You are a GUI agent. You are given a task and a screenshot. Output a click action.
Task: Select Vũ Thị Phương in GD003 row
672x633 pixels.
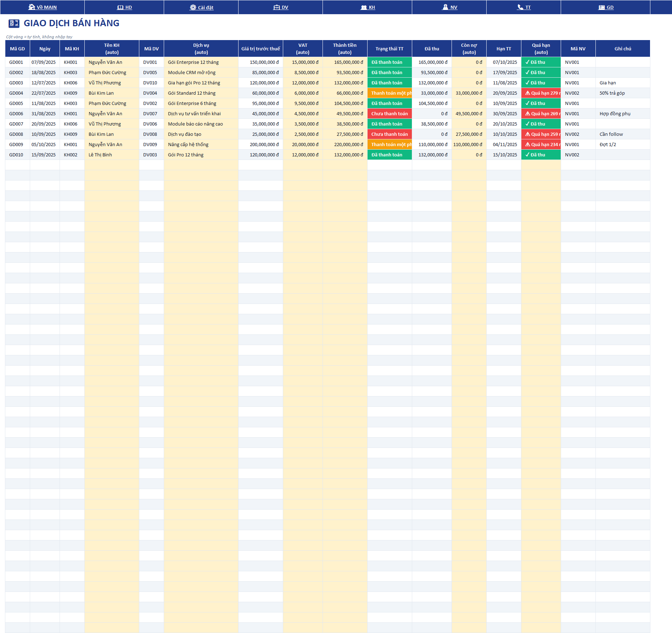pyautogui.click(x=112, y=83)
